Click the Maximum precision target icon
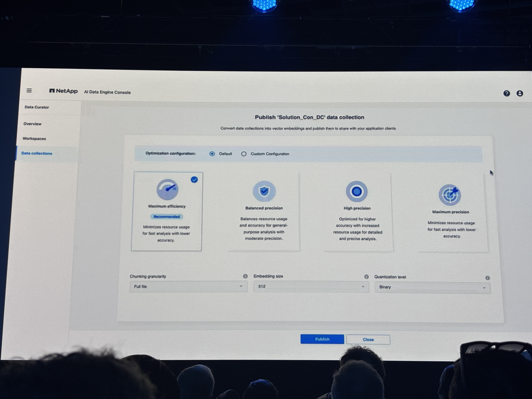 click(x=450, y=195)
